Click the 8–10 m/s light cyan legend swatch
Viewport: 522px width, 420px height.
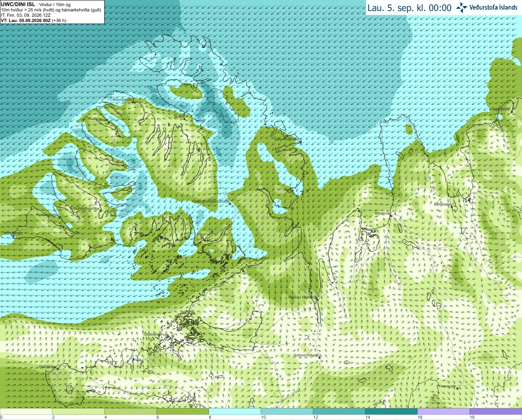tap(235, 411)
